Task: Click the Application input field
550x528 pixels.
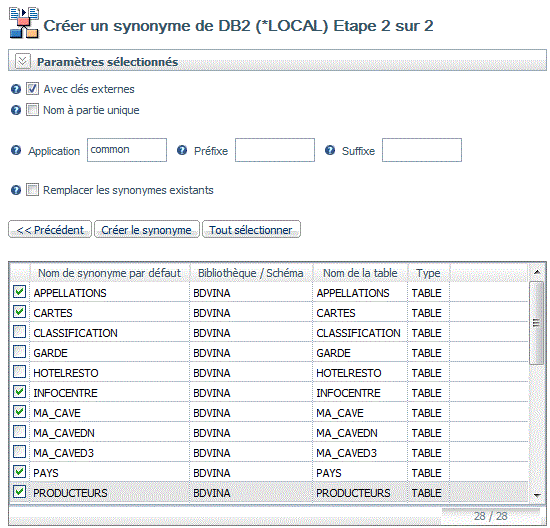Action: coord(127,150)
